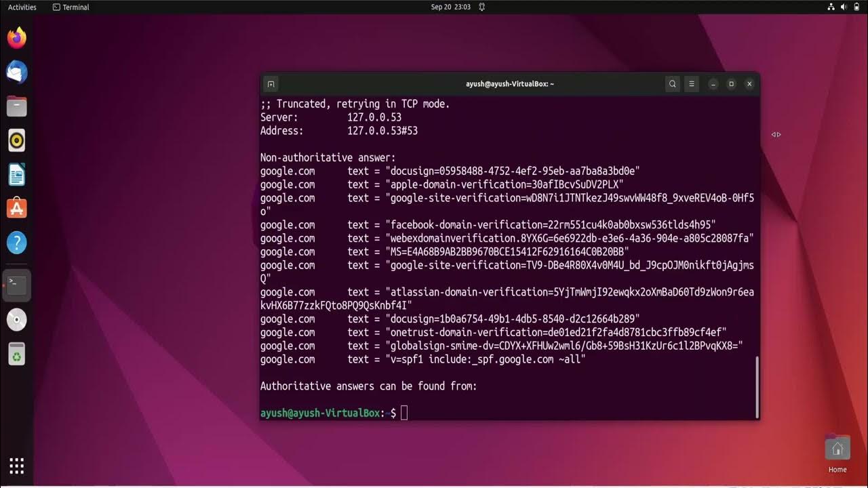Click the new tab icon in terminal header
This screenshot has width=868, height=488.
(271, 84)
